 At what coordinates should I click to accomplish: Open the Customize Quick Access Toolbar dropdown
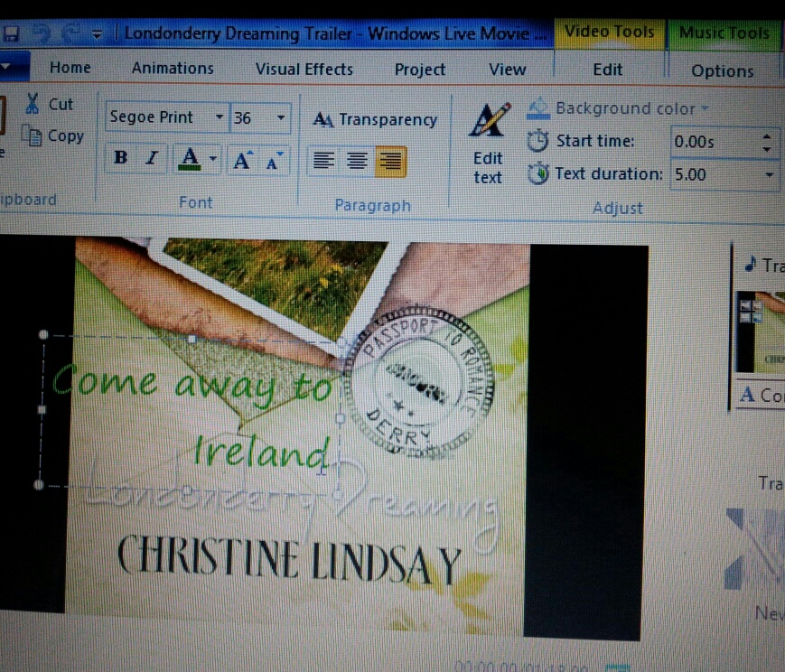pyautogui.click(x=97, y=34)
